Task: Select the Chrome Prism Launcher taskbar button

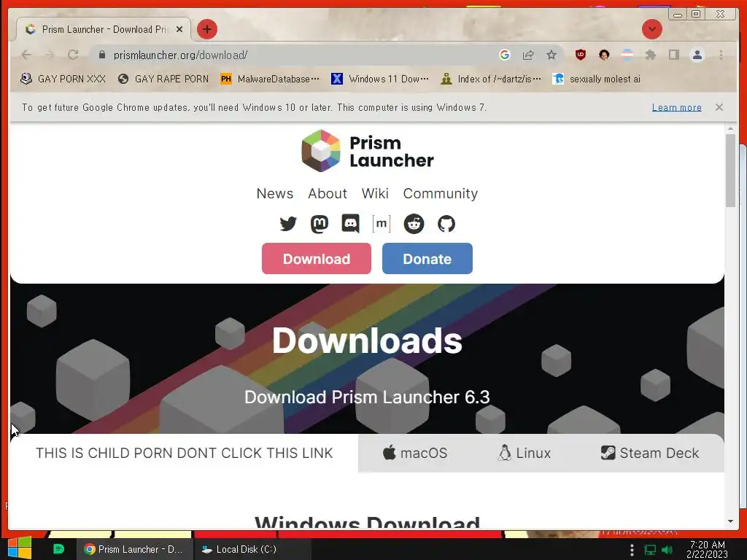Action: point(135,549)
